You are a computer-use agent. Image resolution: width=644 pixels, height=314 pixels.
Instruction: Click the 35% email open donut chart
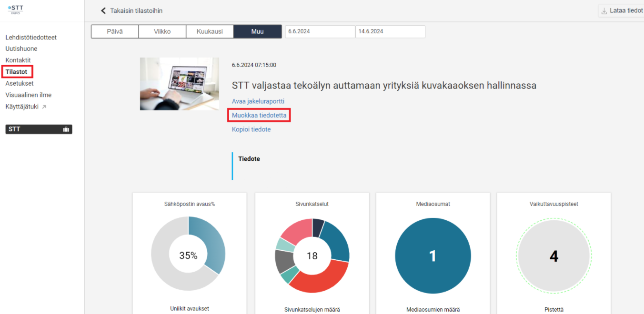click(x=188, y=254)
